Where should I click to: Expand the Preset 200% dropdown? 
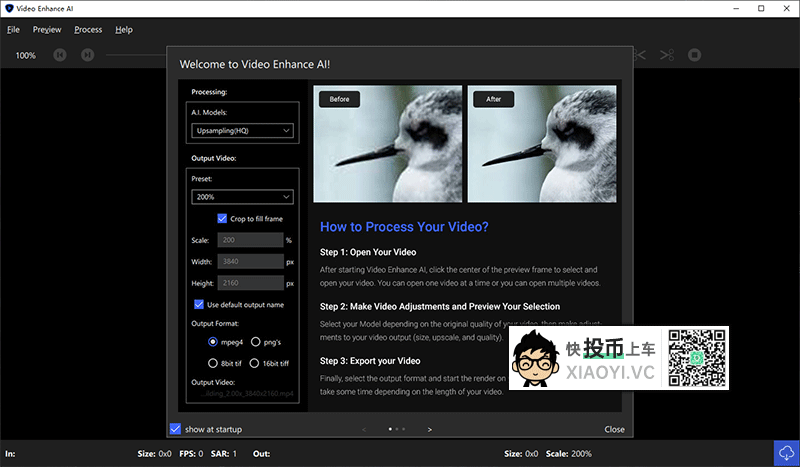point(242,197)
